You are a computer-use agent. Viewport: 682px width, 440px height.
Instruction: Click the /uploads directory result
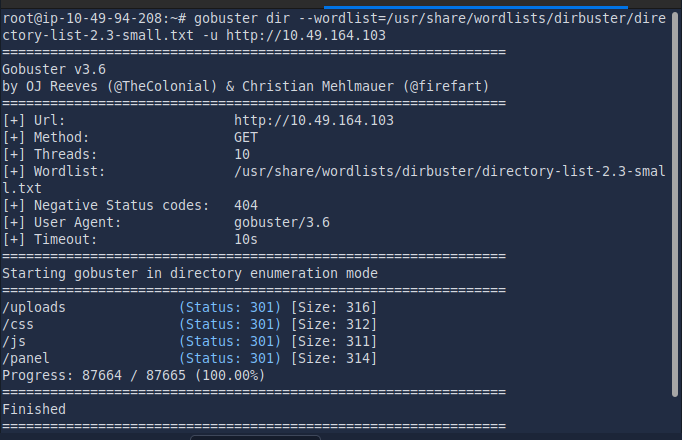pos(35,307)
